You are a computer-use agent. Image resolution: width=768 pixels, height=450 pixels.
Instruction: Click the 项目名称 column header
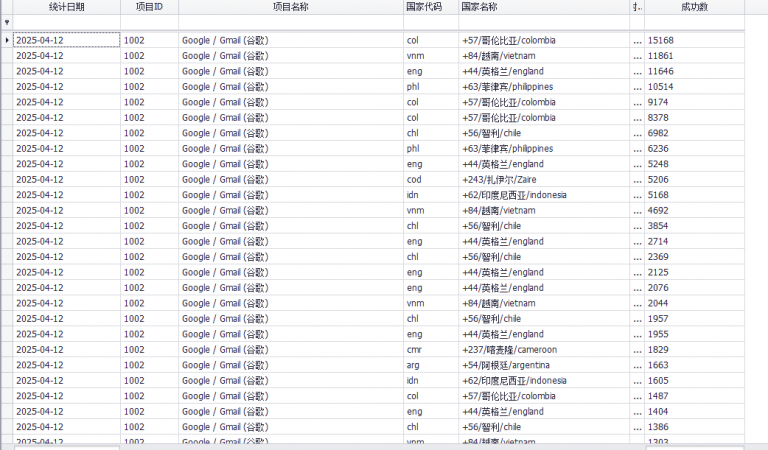(x=291, y=7)
